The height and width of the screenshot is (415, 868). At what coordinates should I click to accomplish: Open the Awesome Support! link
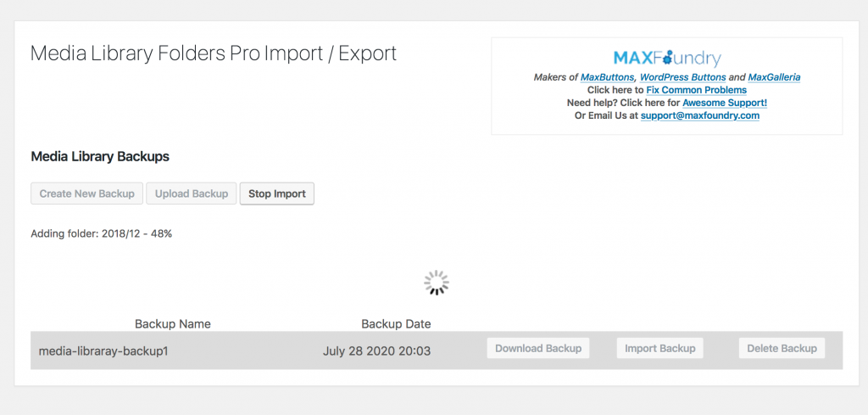(725, 103)
